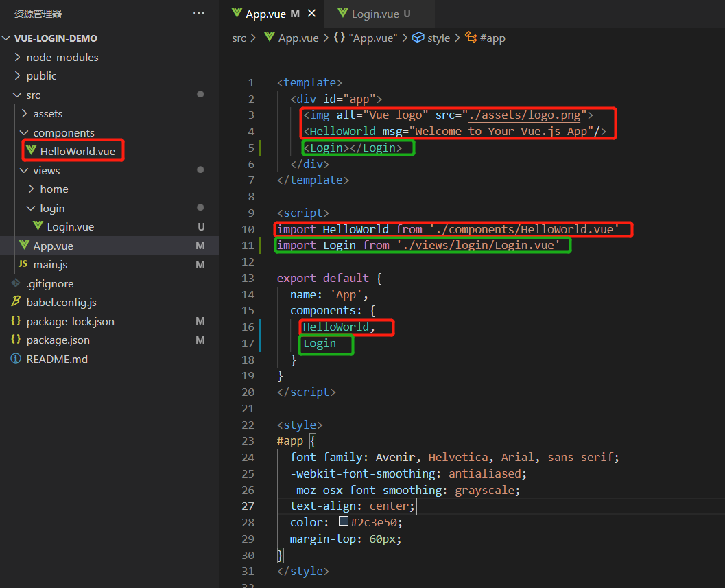
Task: Switch to the Login.vue tab
Action: pos(379,14)
